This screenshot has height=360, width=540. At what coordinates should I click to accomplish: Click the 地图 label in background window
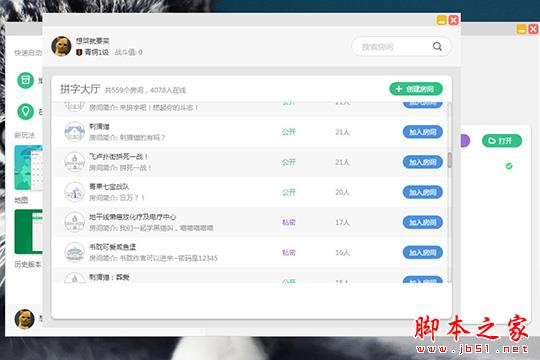tap(21, 200)
